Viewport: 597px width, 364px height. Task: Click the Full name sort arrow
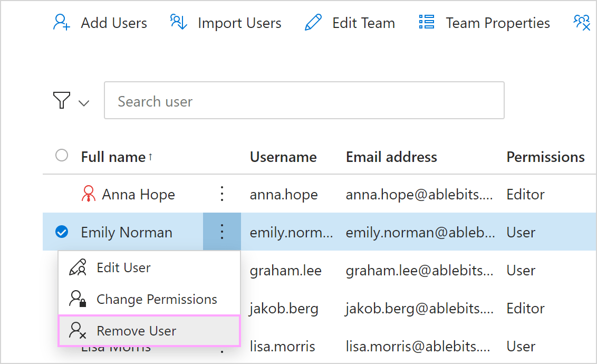pos(150,157)
